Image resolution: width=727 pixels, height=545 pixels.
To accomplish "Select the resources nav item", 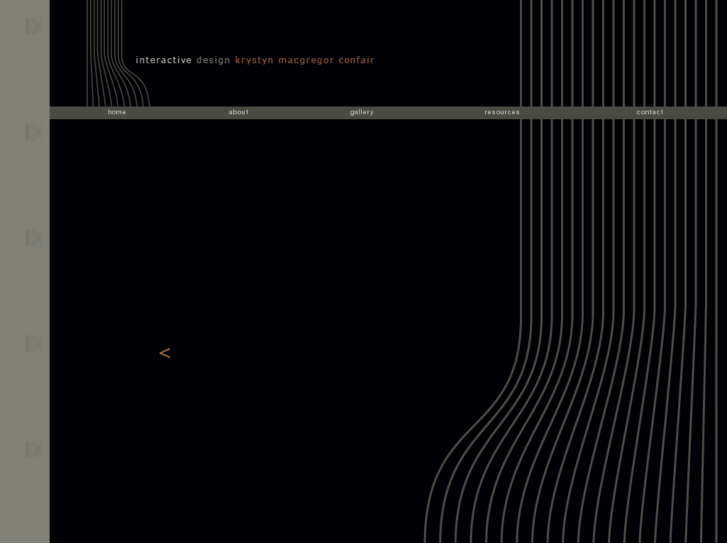I will click(x=502, y=112).
